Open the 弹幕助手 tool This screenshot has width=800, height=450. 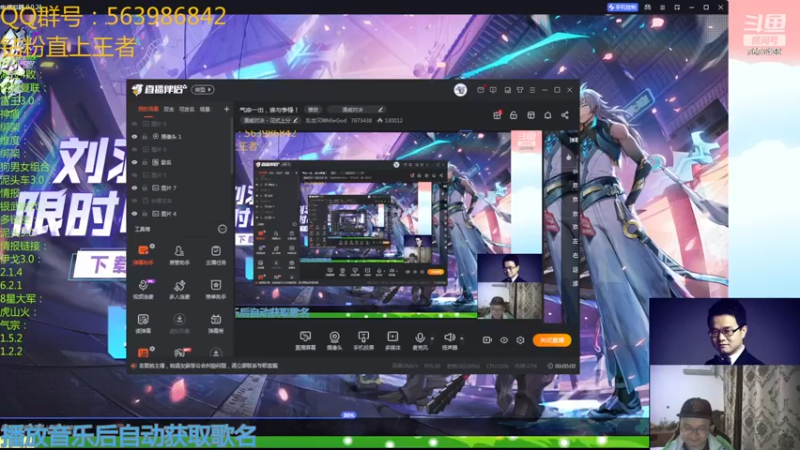pyautogui.click(x=143, y=254)
